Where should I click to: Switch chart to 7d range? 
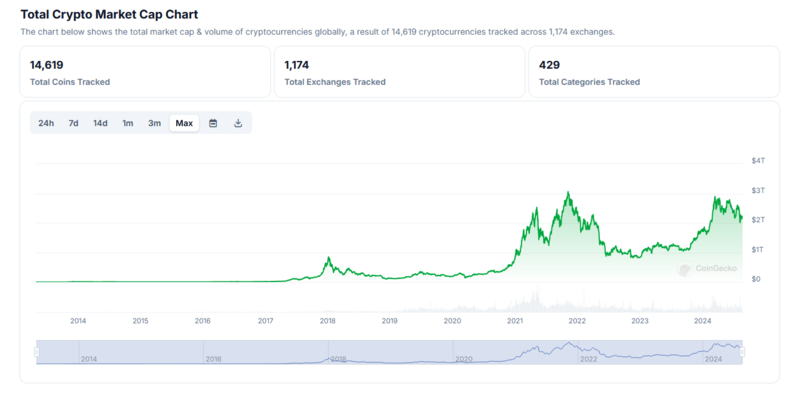[73, 123]
